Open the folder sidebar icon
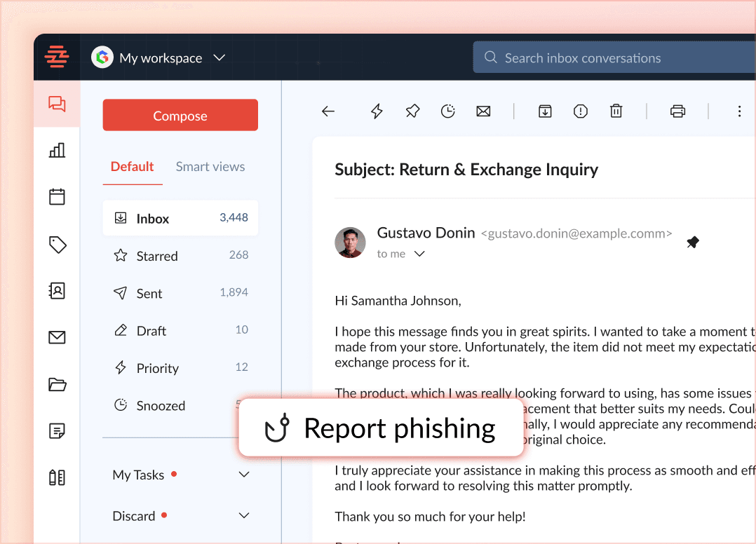 58,384
